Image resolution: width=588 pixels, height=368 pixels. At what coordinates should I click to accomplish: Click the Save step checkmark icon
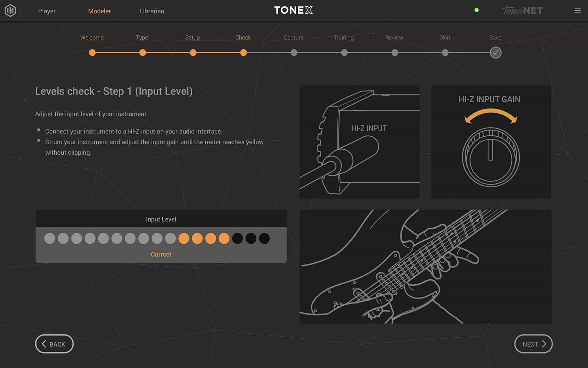(x=495, y=53)
